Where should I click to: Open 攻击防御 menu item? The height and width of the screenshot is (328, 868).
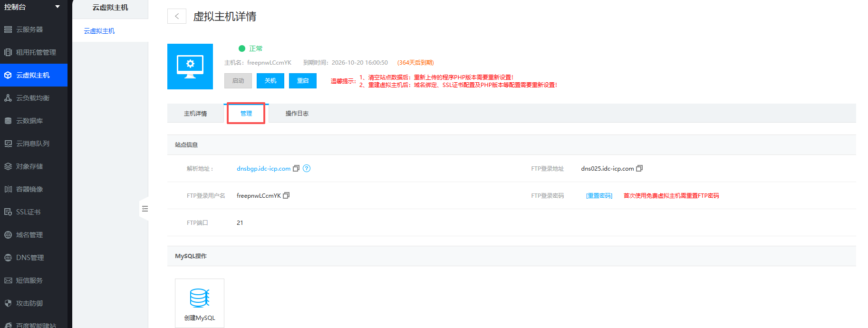pos(34,303)
